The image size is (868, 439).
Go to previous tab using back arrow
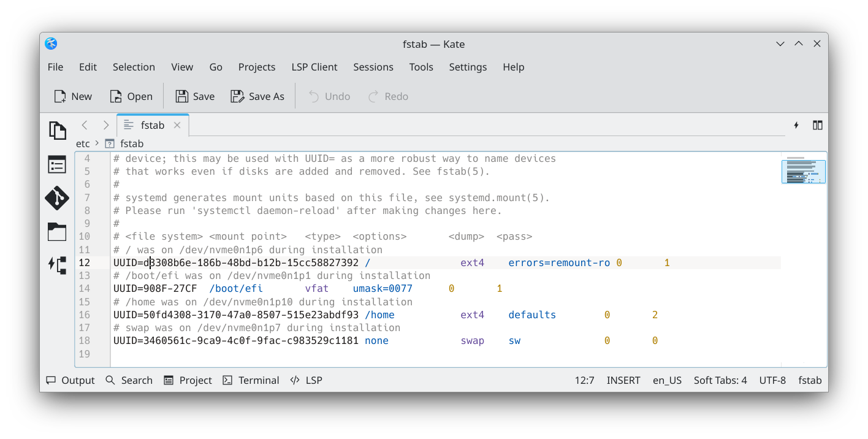(x=85, y=125)
